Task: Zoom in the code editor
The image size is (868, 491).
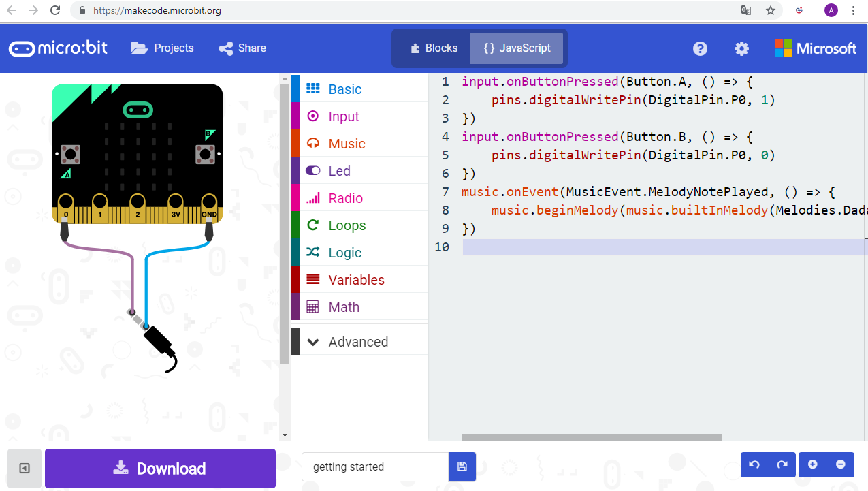Action: [x=812, y=464]
